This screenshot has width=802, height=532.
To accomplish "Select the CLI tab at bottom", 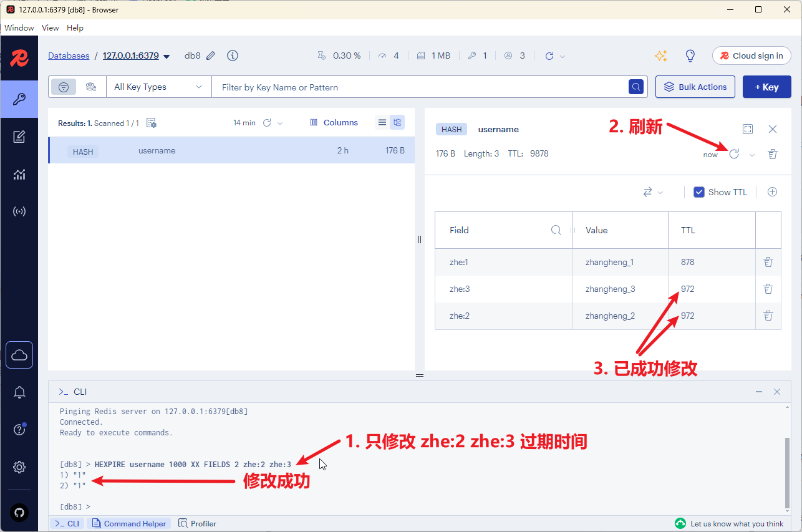I will coord(67,523).
